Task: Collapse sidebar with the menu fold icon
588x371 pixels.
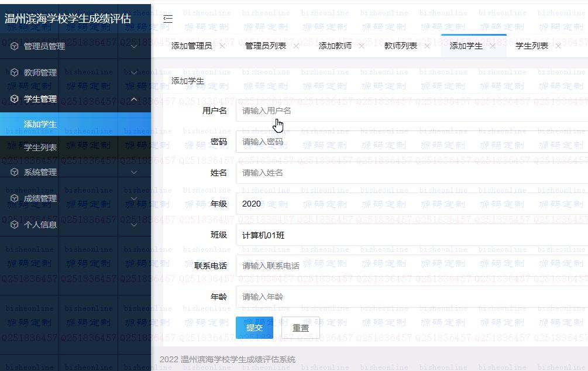Action: 168,19
